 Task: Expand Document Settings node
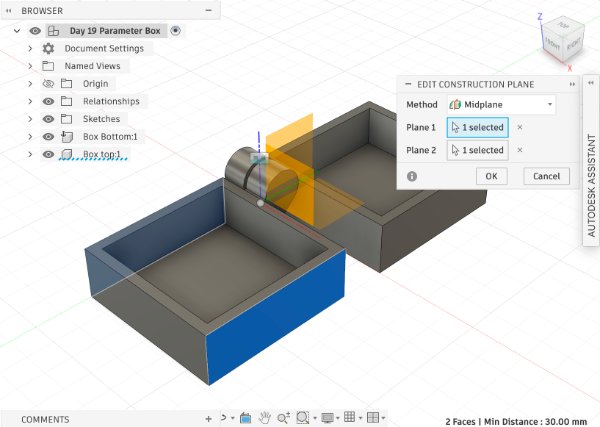tap(30, 49)
